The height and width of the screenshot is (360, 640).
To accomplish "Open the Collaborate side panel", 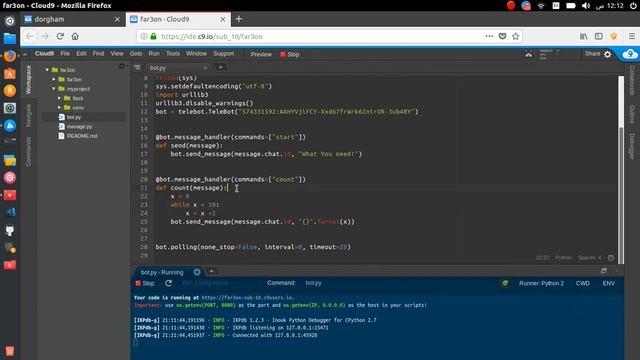I will point(632,80).
